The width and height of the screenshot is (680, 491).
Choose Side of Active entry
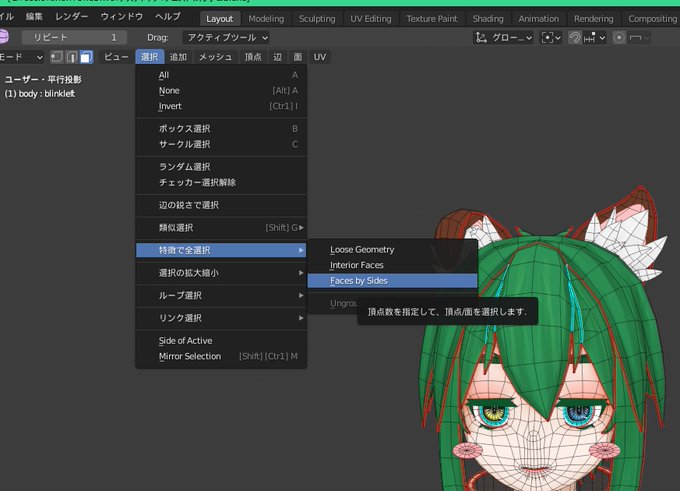[x=221, y=341]
